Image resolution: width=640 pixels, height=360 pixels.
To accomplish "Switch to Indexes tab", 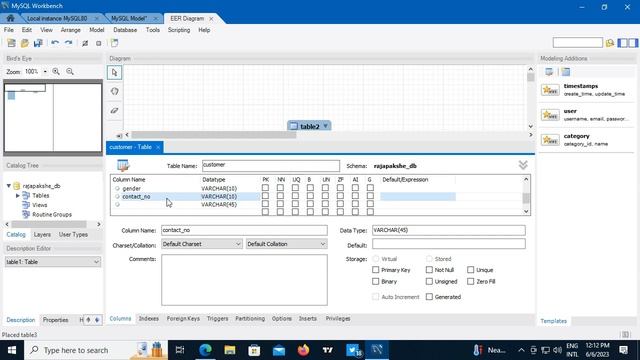I will click(x=149, y=318).
